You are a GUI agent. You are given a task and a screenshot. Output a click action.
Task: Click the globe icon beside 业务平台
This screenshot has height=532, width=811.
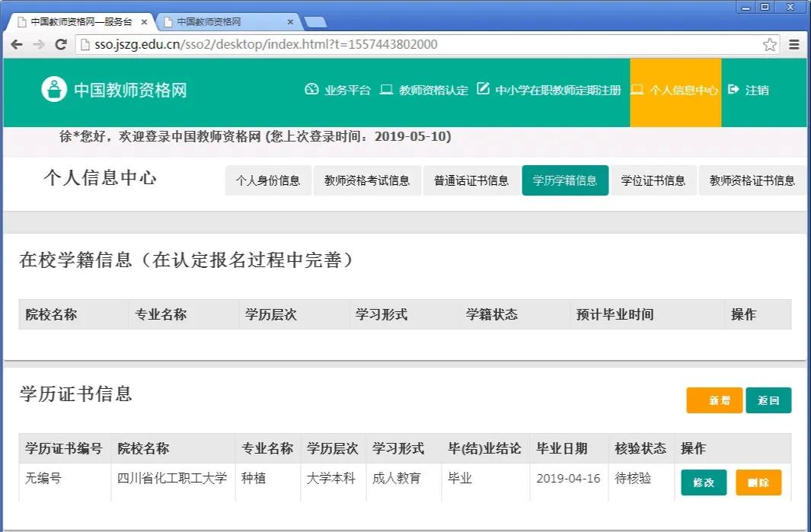[x=311, y=89]
